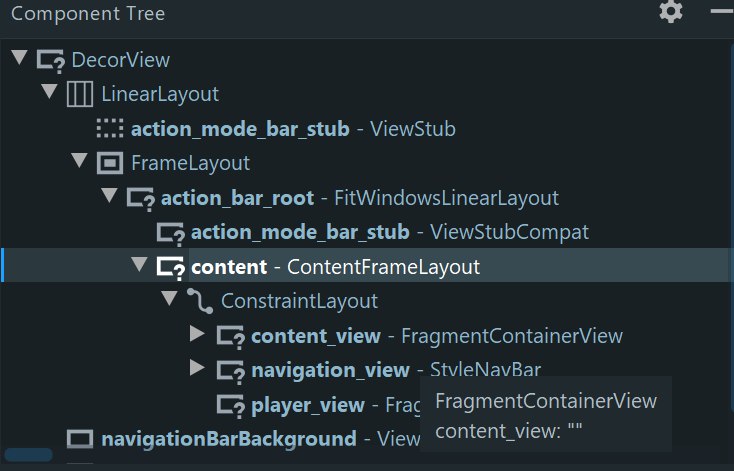The height and width of the screenshot is (471, 734).
Task: Collapse the LinearLayout tree node
Action: coord(49,93)
